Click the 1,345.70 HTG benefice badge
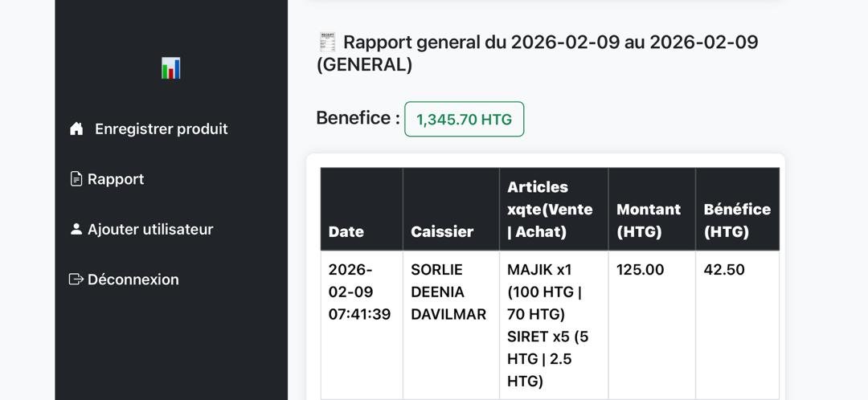 click(x=464, y=119)
